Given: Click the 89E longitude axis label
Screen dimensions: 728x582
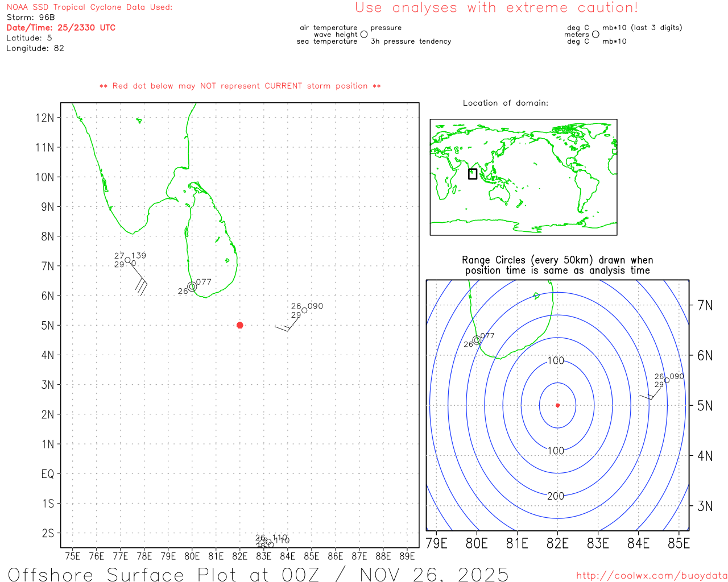Looking at the screenshot, I should pos(407,556).
